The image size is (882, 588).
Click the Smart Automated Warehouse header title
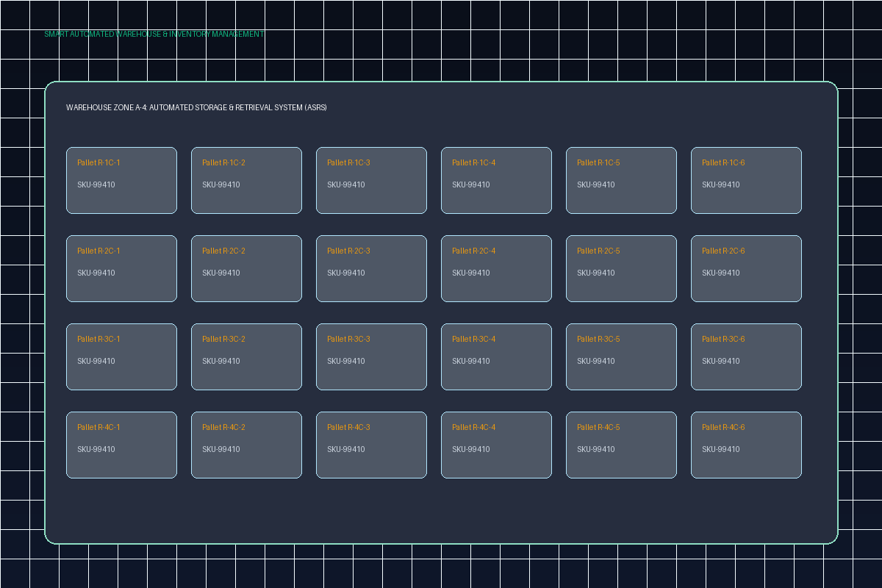(x=154, y=34)
